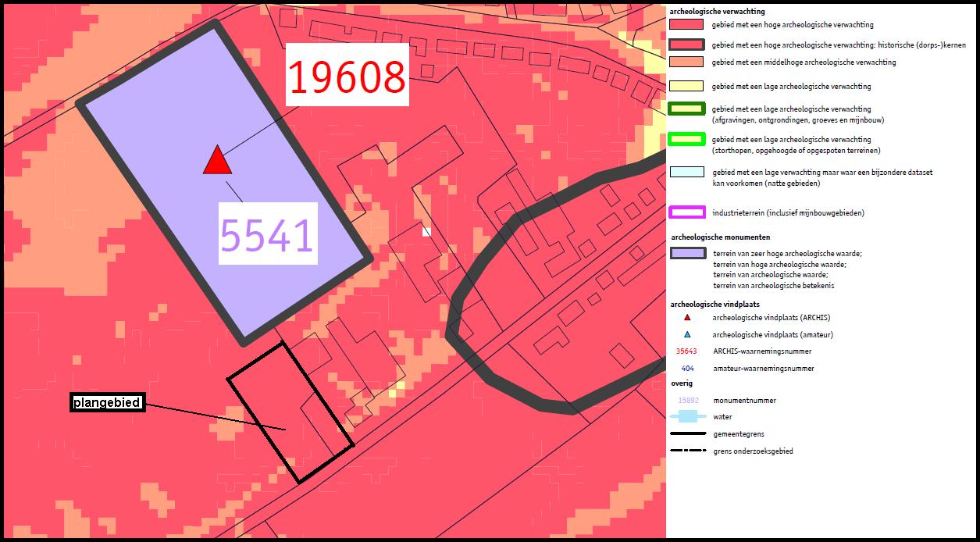Screen dimensions: 980x542
Task: Click the bright green storthopen legend symbol
Action: pyautogui.click(x=687, y=140)
